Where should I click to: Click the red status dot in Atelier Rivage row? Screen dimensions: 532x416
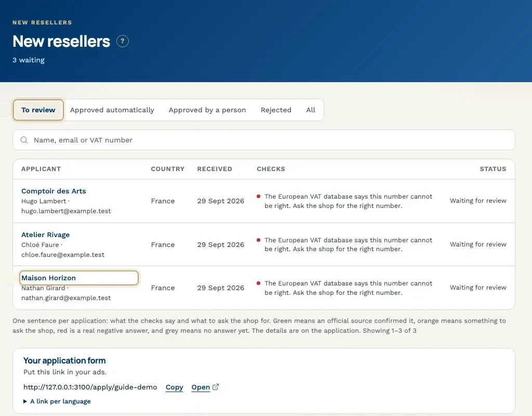259,240
